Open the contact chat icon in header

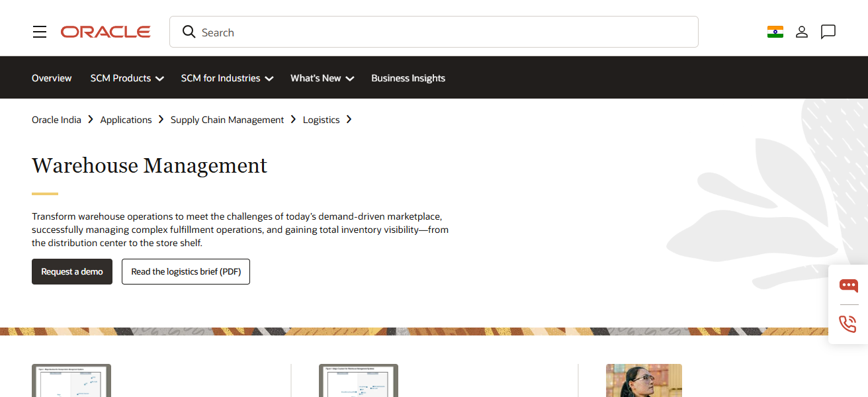coord(828,32)
